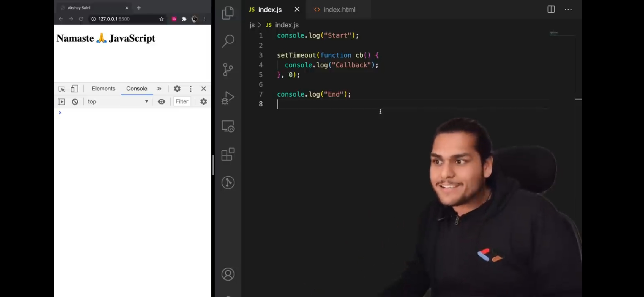This screenshot has width=644, height=297.
Task: Click the Accounts icon in activity bar
Action: 228,274
